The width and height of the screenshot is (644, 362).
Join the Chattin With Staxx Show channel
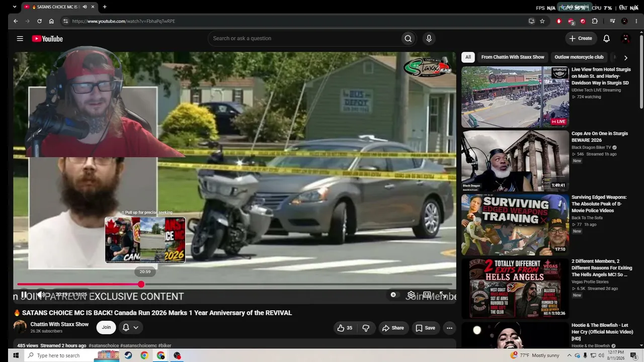coord(106,327)
